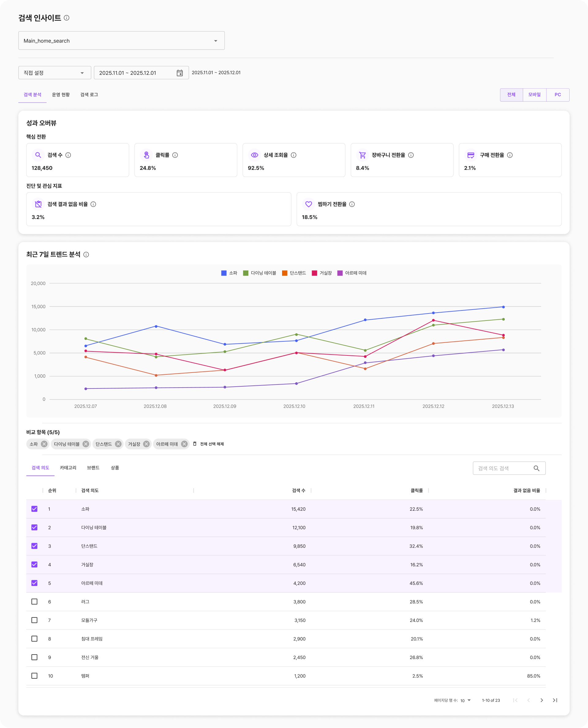The width and height of the screenshot is (588, 728).
Task: Click info icon beside 클릭률 metric
Action: pyautogui.click(x=175, y=155)
